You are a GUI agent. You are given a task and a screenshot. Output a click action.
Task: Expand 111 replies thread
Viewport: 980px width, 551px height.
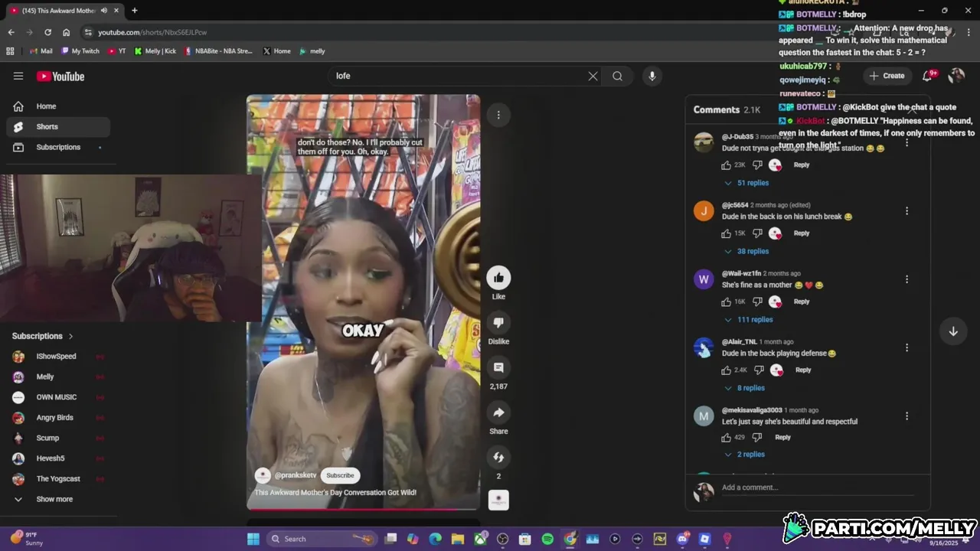748,319
